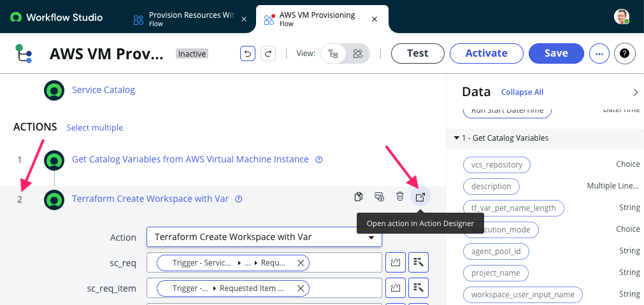Click Select multiple link

pyautogui.click(x=95, y=127)
